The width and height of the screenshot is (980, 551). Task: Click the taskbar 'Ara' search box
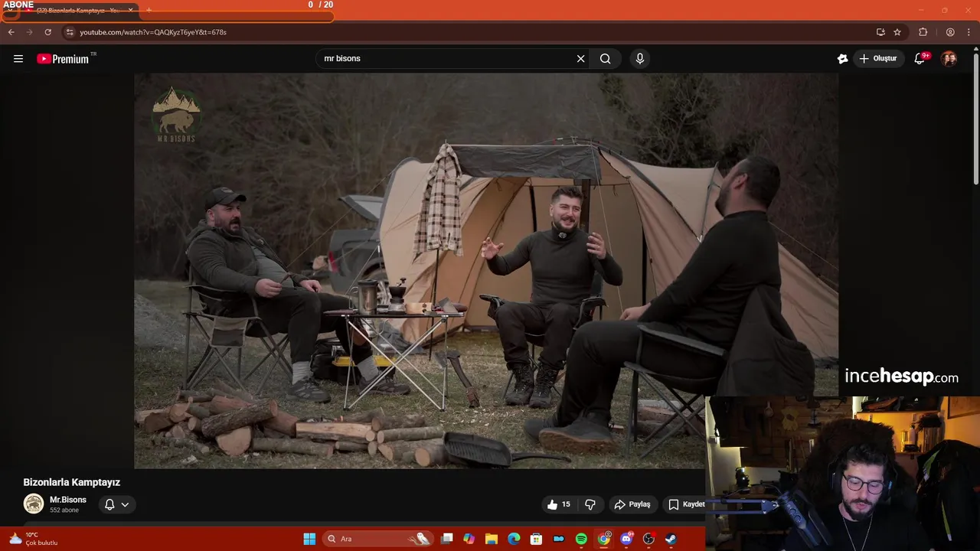(x=377, y=539)
